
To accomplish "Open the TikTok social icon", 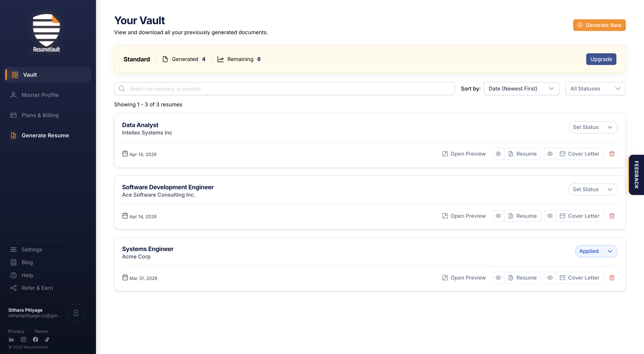I will [47, 339].
